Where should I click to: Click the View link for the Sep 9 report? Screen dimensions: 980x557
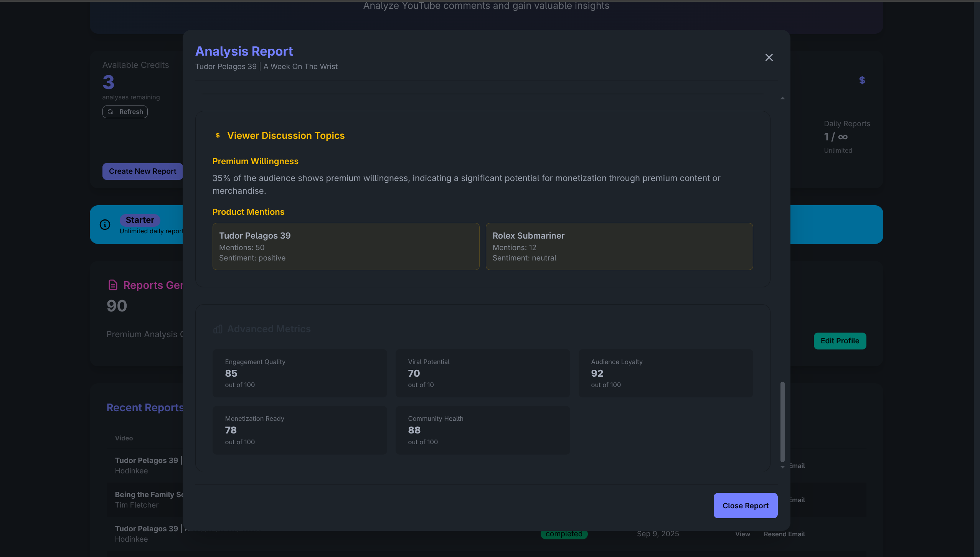(x=742, y=534)
